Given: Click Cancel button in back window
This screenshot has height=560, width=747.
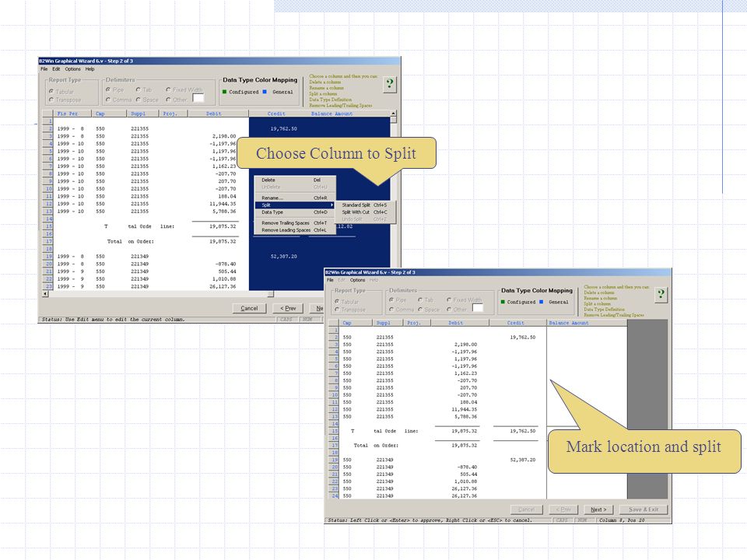Looking at the screenshot, I should pos(249,308).
